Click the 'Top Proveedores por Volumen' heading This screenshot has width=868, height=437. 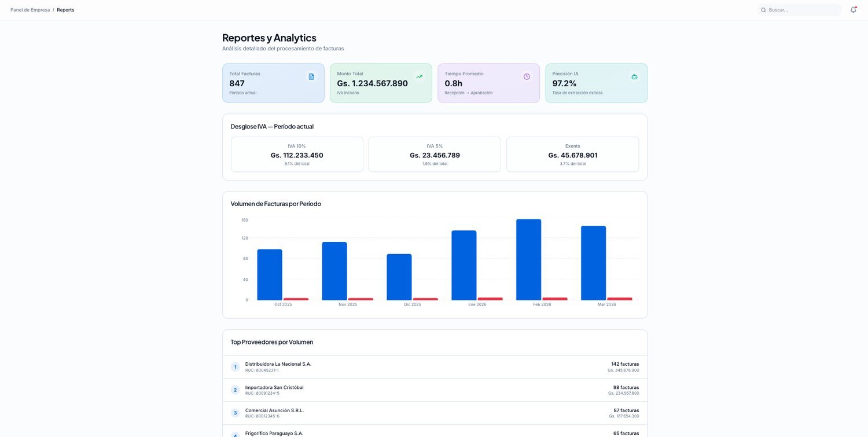tap(272, 342)
